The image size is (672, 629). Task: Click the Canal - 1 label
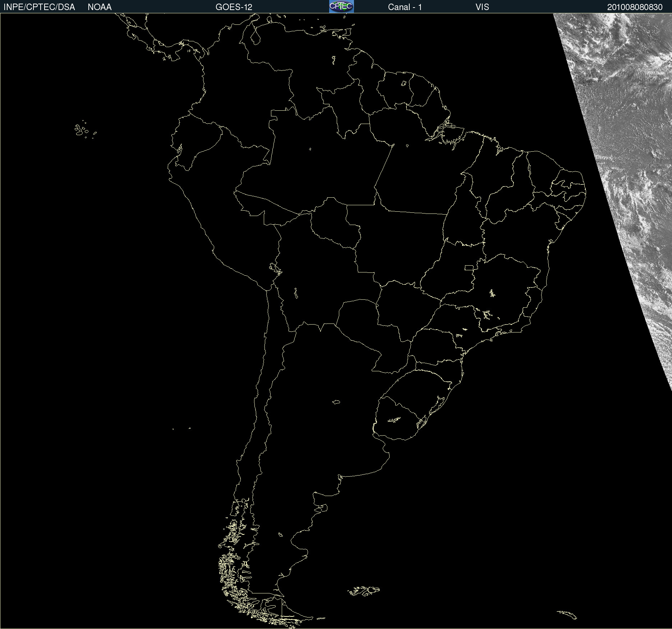pos(405,7)
